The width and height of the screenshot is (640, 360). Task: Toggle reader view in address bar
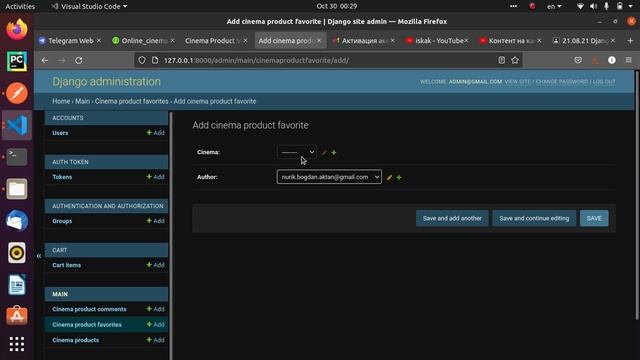click(502, 60)
